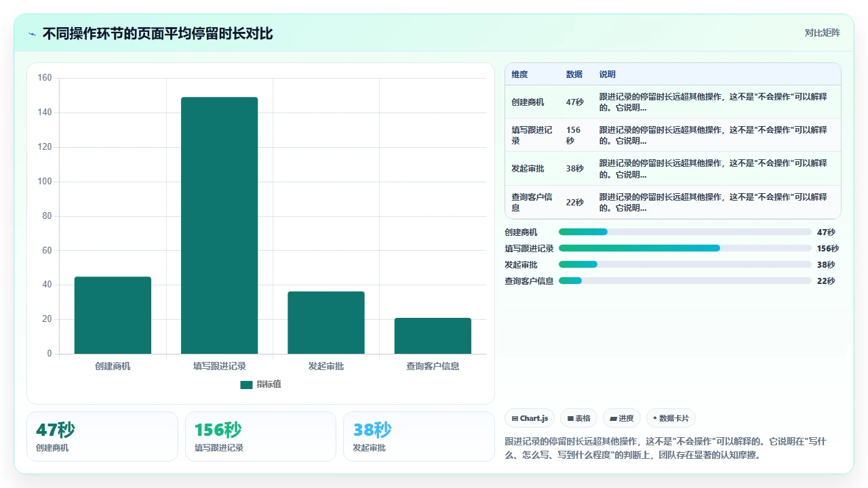Click the 发起审批 x-axis label
868x488 pixels.
(326, 366)
